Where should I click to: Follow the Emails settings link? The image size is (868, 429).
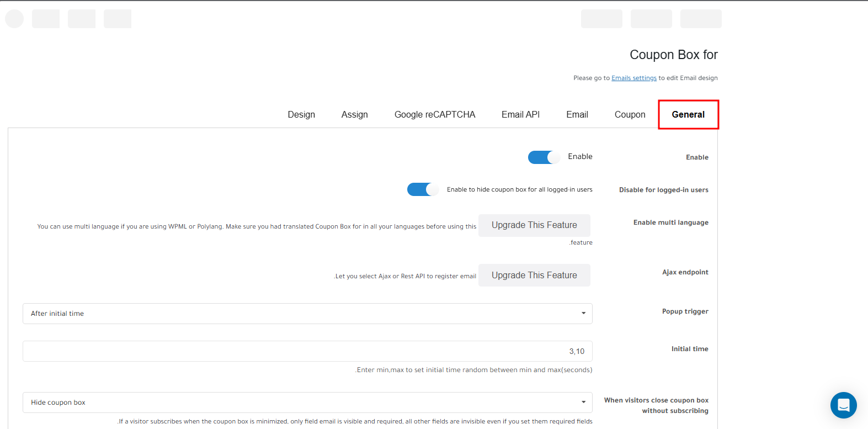(x=634, y=78)
